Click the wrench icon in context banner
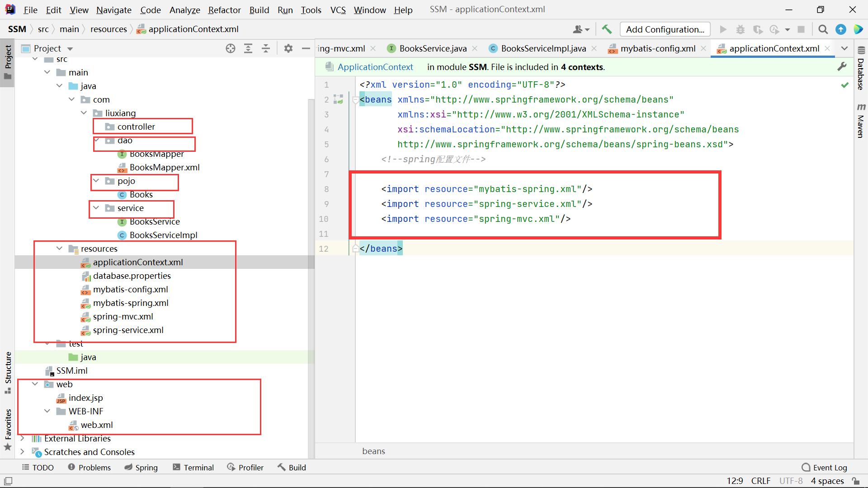The height and width of the screenshot is (488, 868). click(842, 67)
